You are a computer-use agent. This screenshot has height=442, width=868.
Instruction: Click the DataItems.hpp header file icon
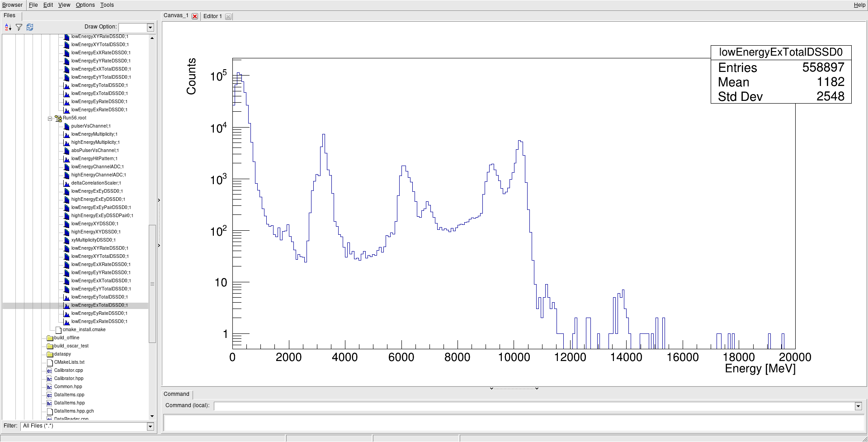point(50,403)
